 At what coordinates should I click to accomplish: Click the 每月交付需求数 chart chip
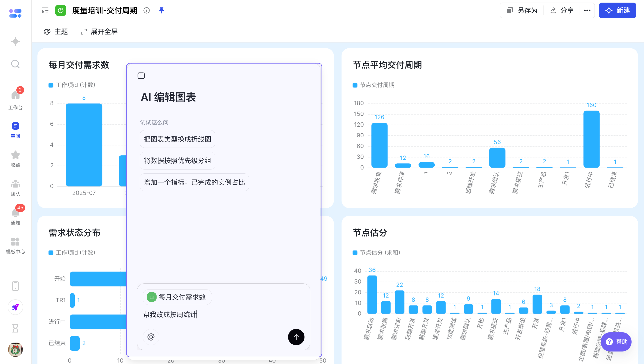tap(177, 297)
